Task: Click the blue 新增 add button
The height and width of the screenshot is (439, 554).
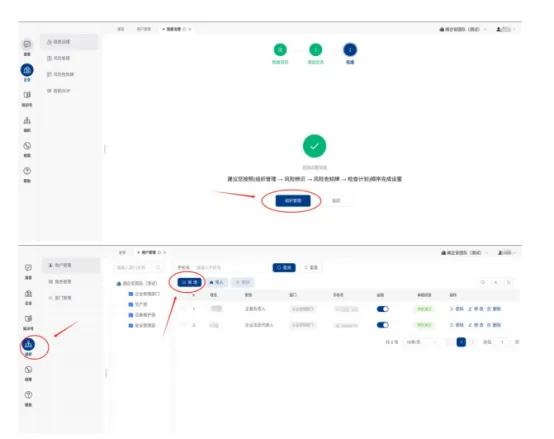Action: coord(190,282)
